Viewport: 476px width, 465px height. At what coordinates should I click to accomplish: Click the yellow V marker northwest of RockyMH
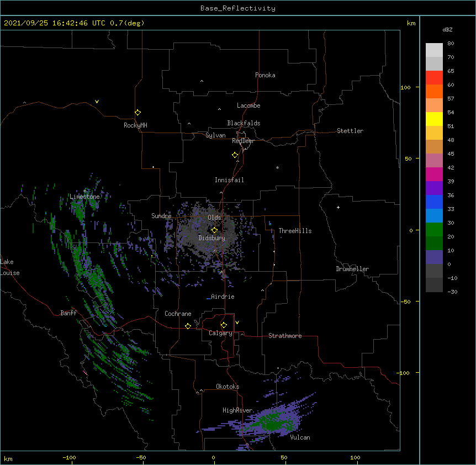(97, 102)
